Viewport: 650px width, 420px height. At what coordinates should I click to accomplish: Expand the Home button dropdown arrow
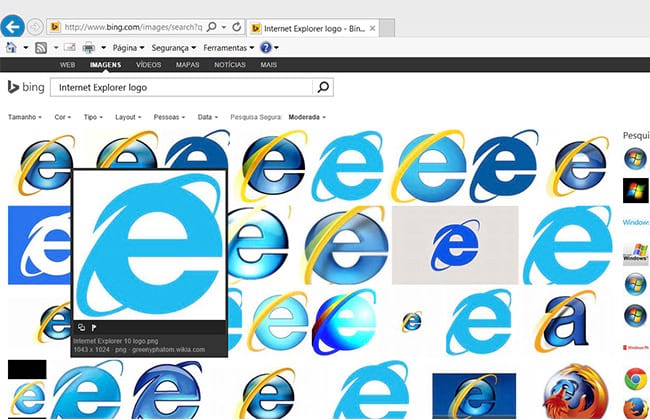tap(26, 48)
